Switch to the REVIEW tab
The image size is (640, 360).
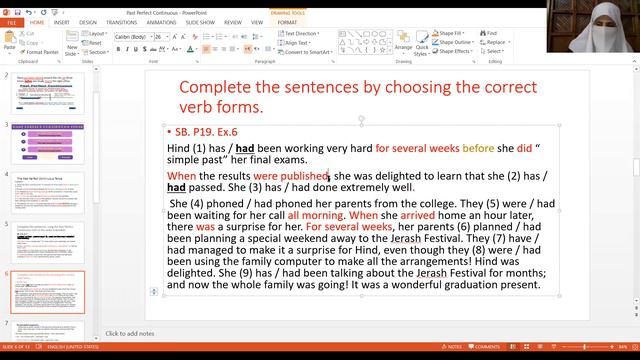233,22
